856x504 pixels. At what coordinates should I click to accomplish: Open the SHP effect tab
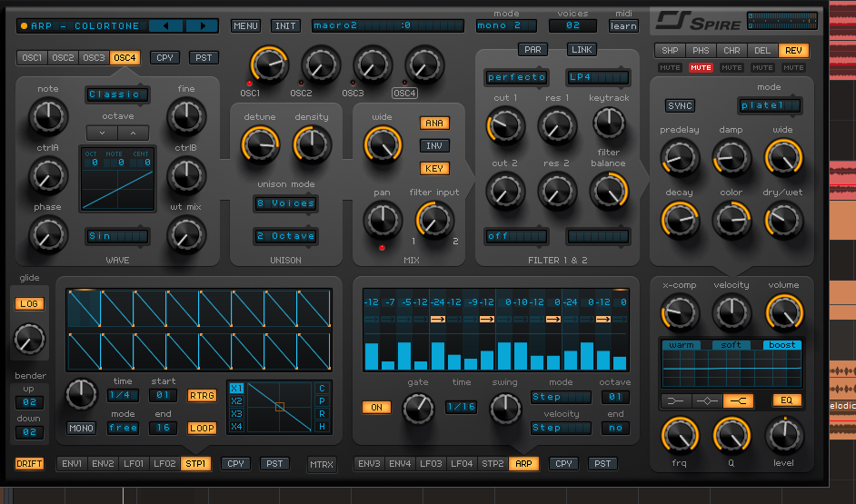(x=670, y=50)
